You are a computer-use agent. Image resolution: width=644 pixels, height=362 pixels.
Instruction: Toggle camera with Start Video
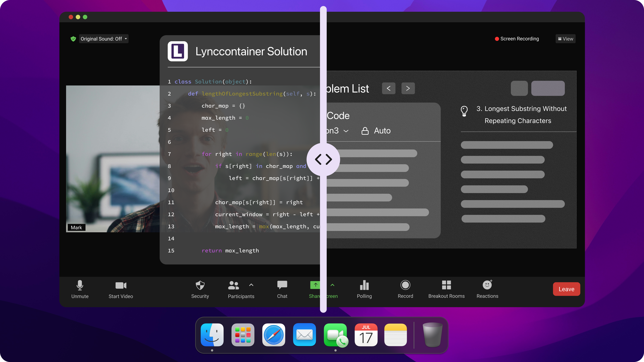[121, 286]
